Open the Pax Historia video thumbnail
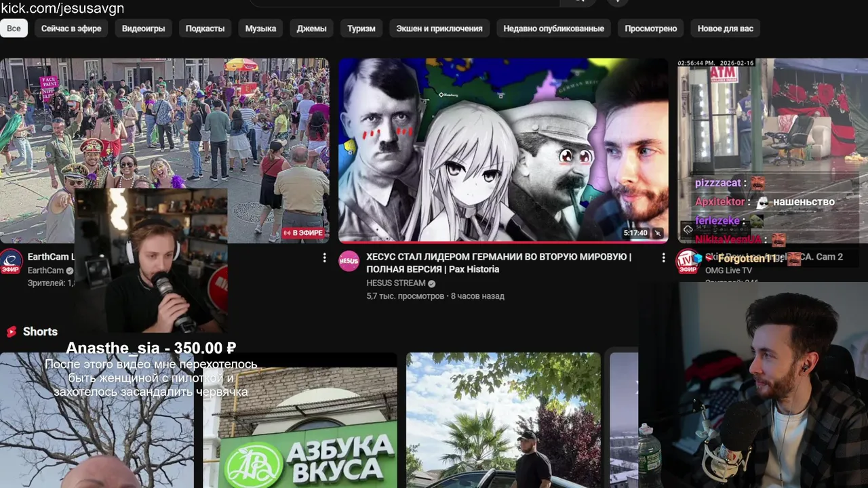Image resolution: width=868 pixels, height=488 pixels. click(x=503, y=150)
